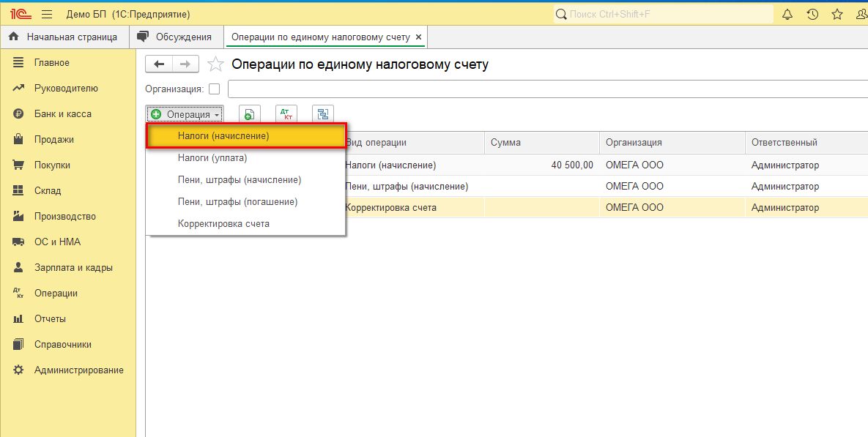
Task: Open the main hamburger menu
Action: point(47,15)
